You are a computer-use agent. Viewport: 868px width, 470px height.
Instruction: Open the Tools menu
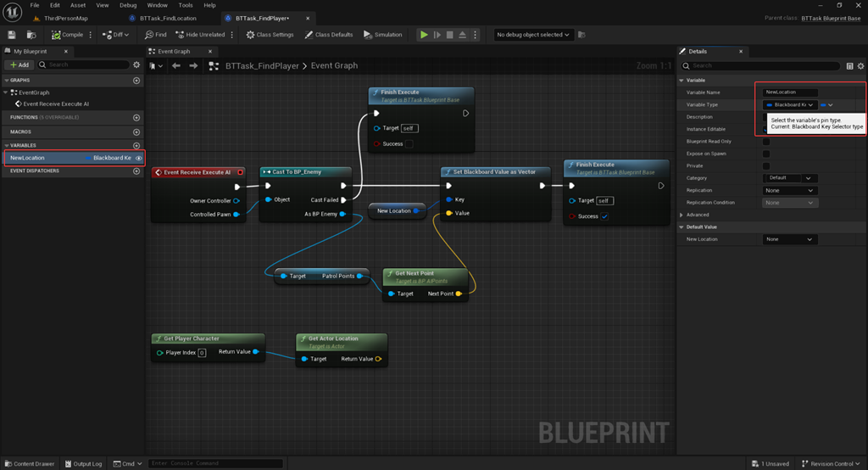pos(186,5)
